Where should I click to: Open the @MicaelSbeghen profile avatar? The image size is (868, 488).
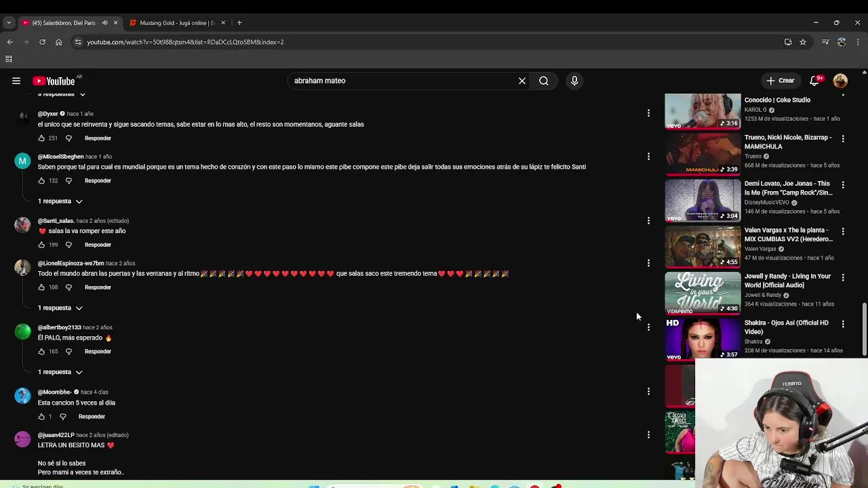[x=22, y=161]
